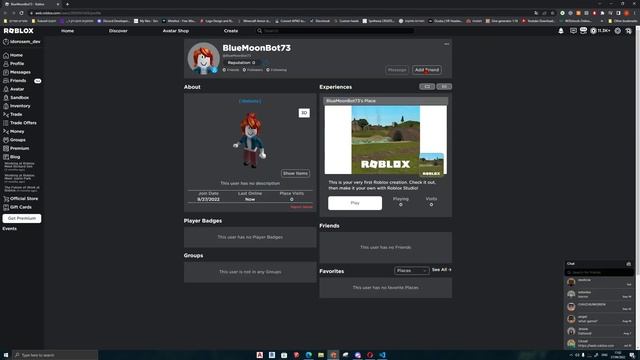
Task: Click the profile avatar headshot
Action: click(x=203, y=58)
